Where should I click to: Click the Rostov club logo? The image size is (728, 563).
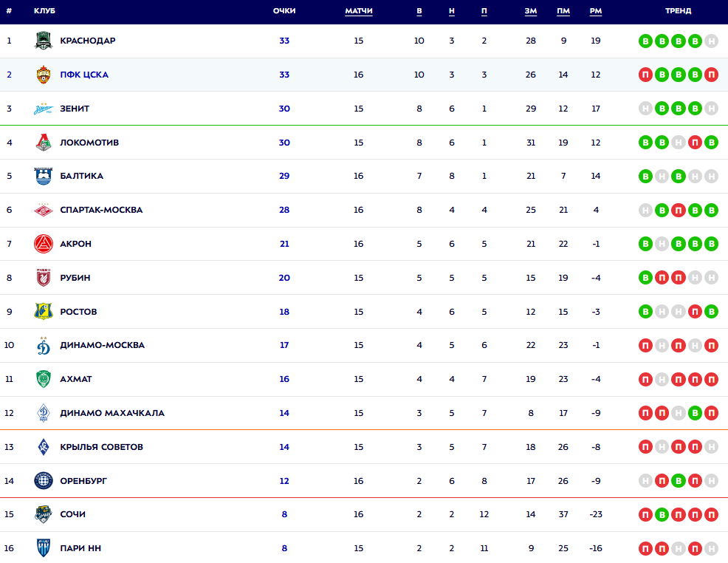click(x=44, y=312)
